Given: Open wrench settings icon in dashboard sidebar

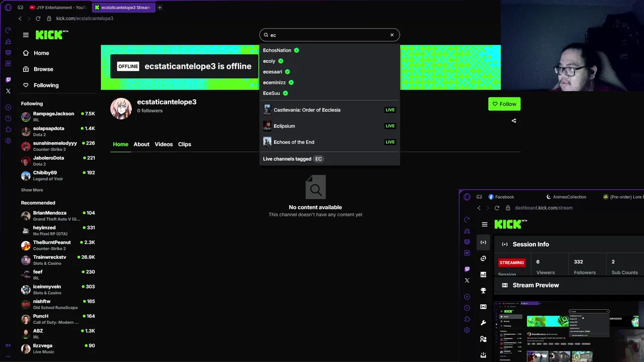Looking at the screenshot, I should click(x=483, y=323).
